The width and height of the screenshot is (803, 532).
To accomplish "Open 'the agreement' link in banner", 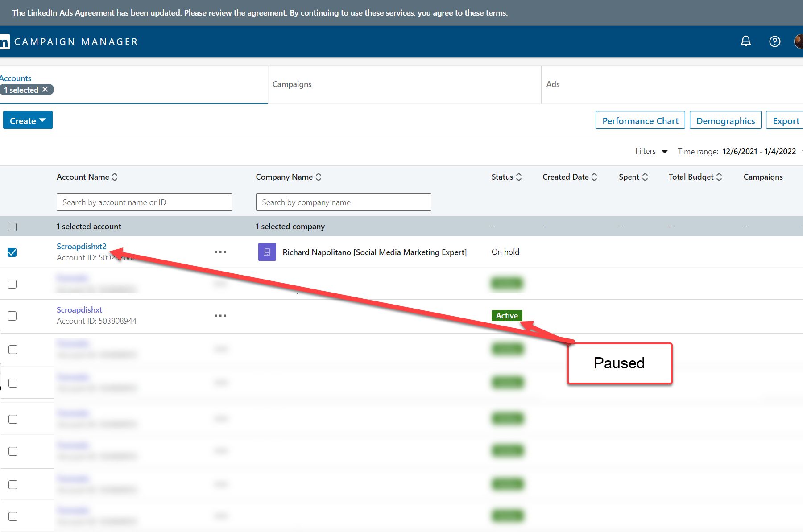I will (260, 13).
